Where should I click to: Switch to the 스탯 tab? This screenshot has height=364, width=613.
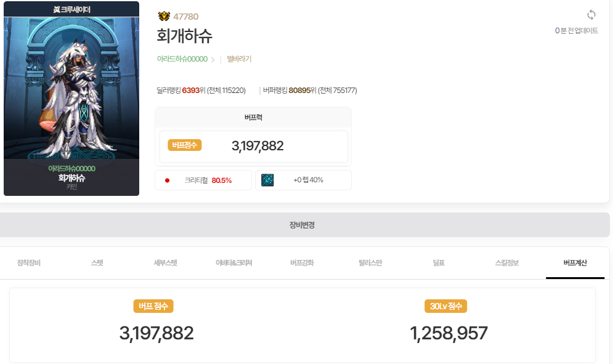point(97,263)
